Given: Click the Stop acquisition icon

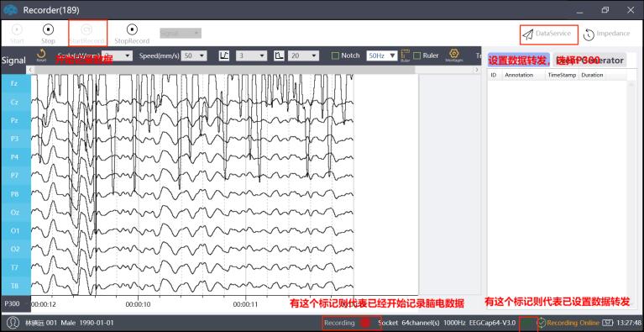Looking at the screenshot, I should [48, 30].
